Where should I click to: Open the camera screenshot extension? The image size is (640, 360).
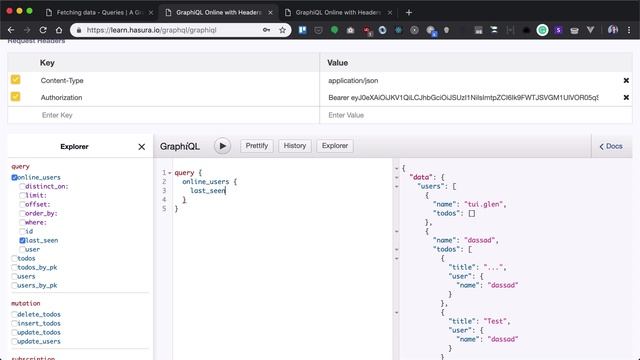point(350,30)
